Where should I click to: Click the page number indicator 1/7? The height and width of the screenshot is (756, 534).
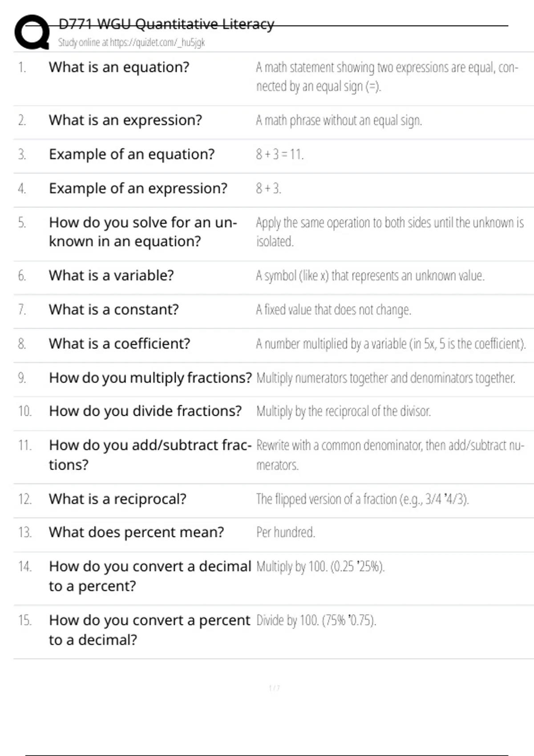pyautogui.click(x=274, y=688)
